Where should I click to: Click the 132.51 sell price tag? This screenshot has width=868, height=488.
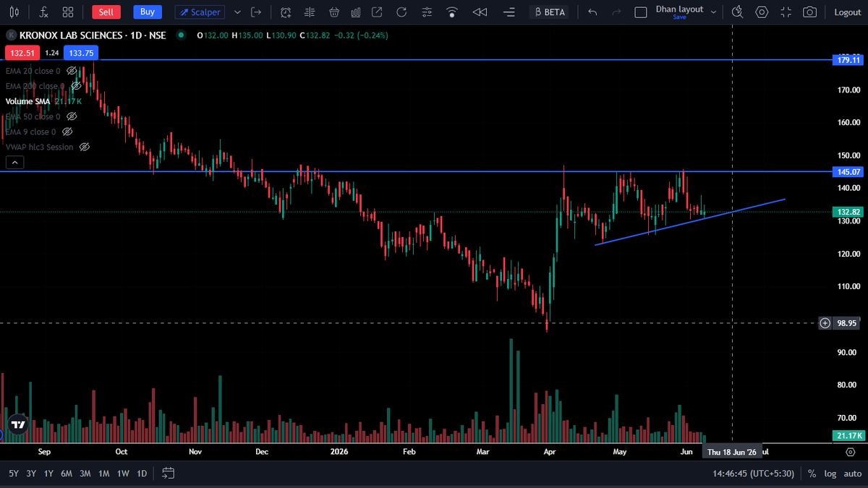(x=22, y=53)
